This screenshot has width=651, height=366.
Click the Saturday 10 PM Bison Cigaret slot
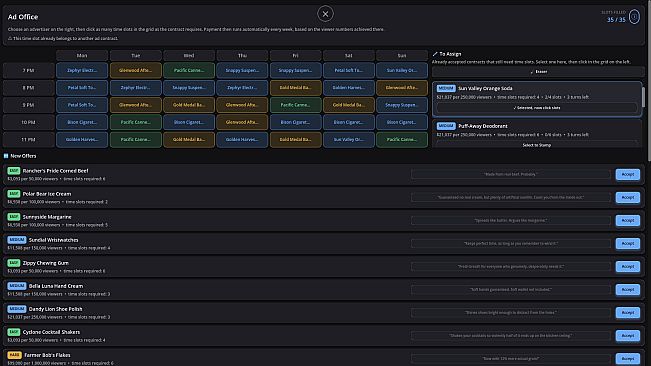(349, 122)
